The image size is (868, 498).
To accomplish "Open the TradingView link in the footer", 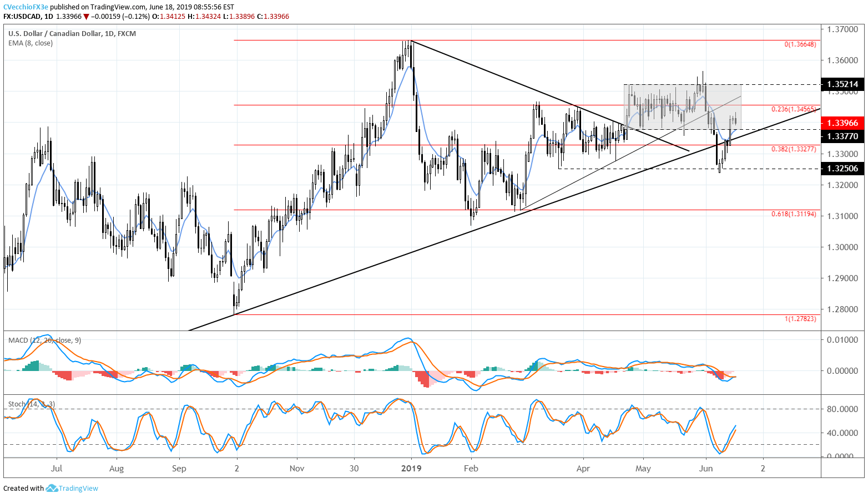I will pyautogui.click(x=78, y=488).
